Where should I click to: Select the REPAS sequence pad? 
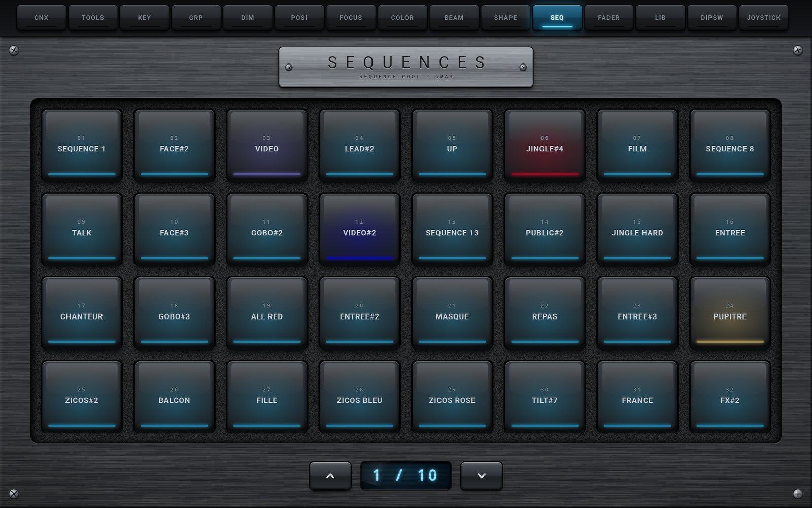(545, 312)
